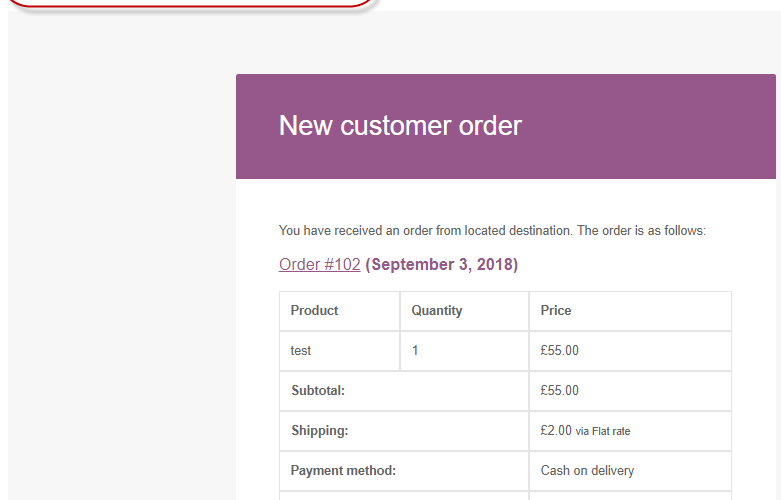
Task: Click the empty gray area left of email
Action: (x=122, y=259)
